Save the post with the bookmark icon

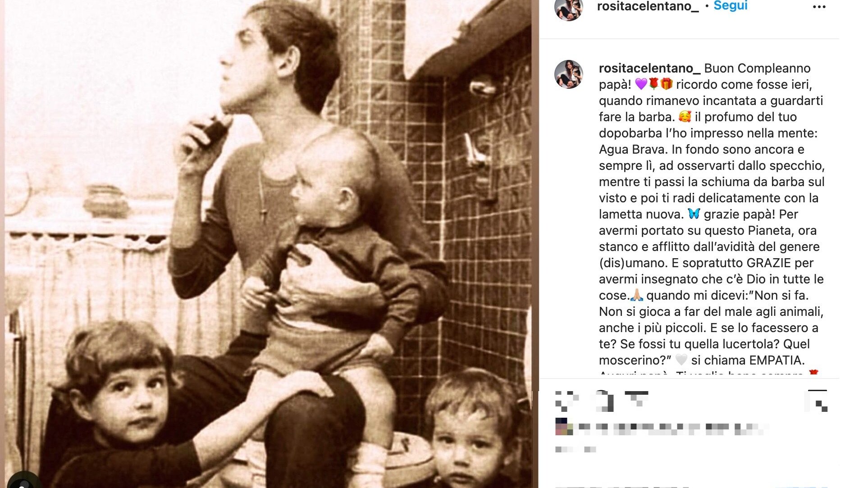(x=817, y=401)
